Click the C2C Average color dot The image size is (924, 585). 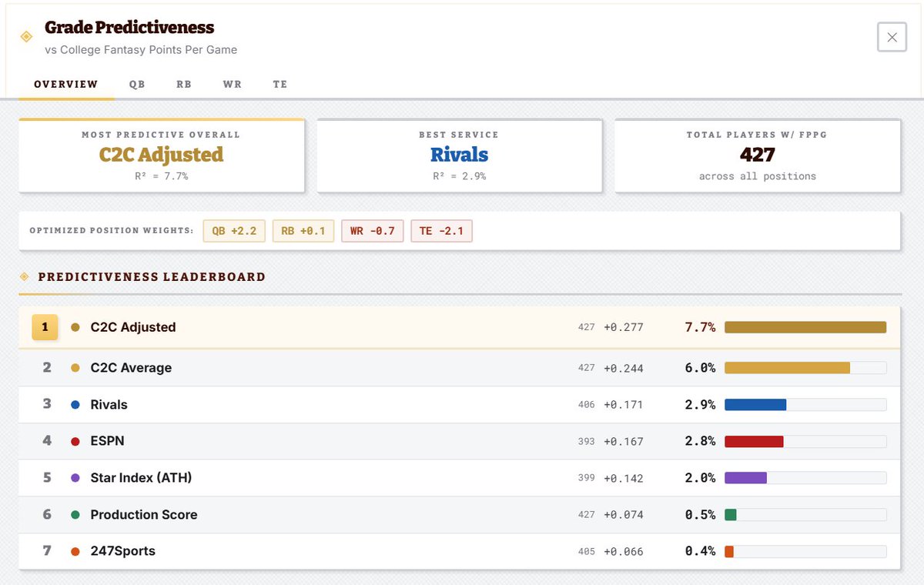coord(75,368)
